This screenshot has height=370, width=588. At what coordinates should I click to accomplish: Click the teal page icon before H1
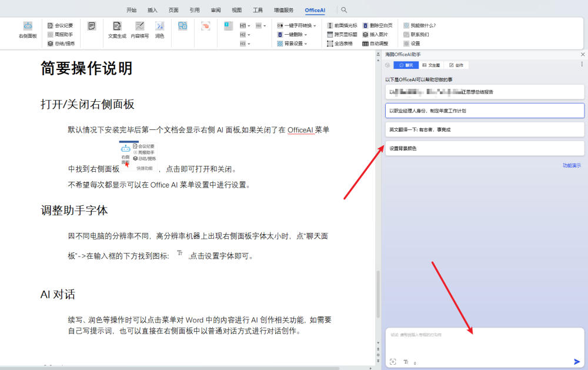(x=228, y=25)
